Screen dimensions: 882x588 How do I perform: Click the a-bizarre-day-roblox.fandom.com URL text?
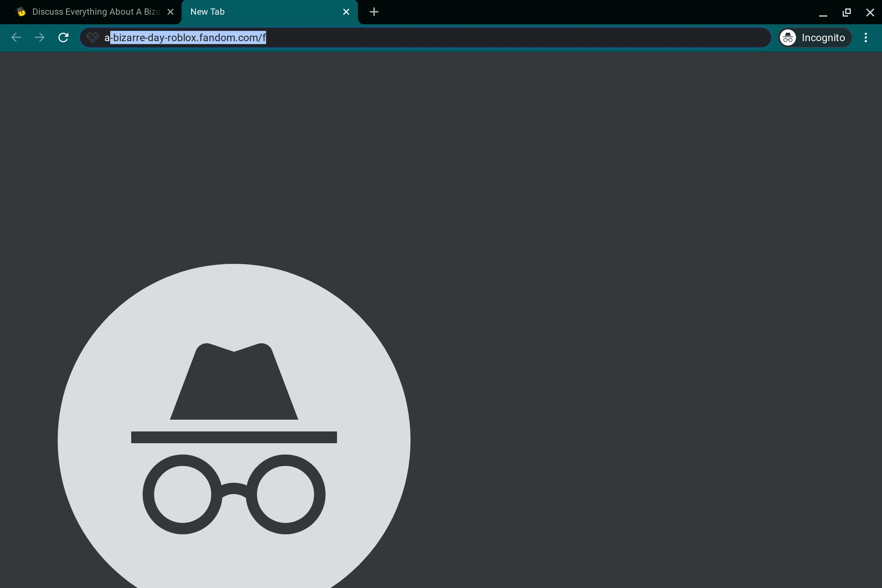click(x=185, y=37)
